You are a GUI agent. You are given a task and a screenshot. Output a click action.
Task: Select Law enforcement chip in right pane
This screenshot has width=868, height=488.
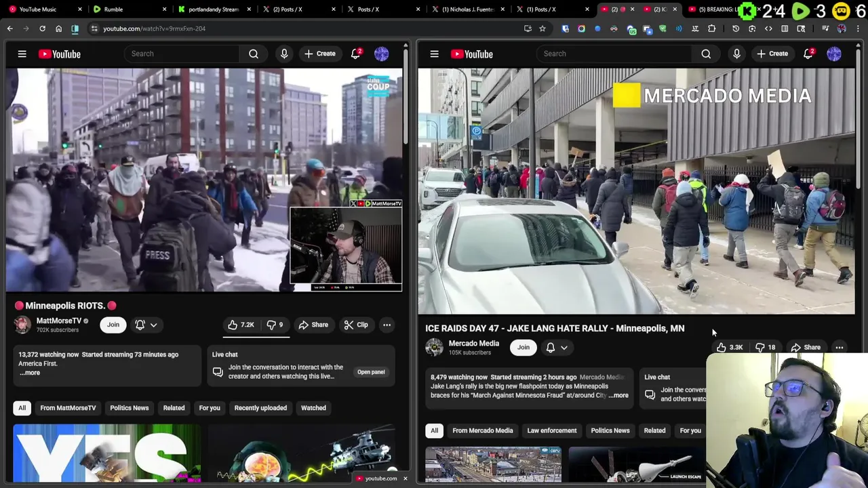[552, 430]
